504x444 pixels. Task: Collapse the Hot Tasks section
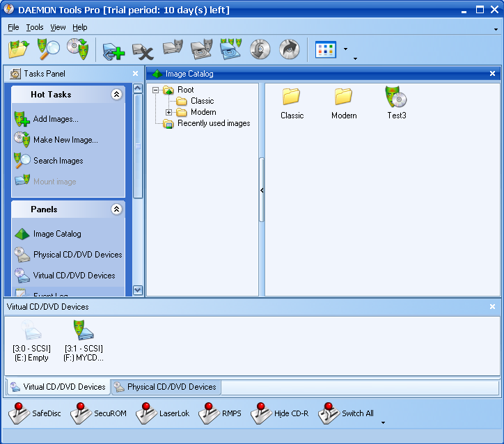click(116, 94)
